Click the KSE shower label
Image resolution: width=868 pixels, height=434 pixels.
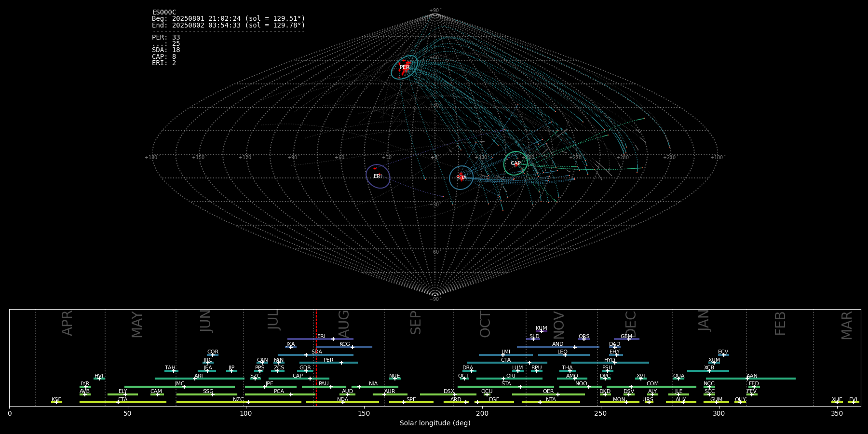click(x=56, y=400)
